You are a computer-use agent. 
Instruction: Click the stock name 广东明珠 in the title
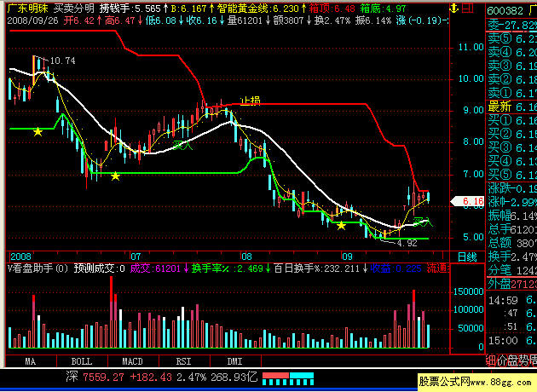(28, 9)
